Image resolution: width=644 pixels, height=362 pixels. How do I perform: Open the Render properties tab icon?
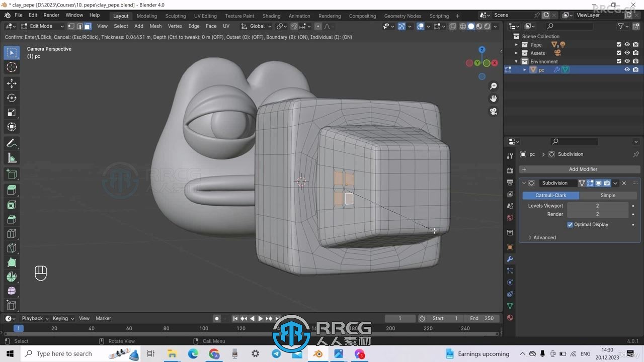510,170
